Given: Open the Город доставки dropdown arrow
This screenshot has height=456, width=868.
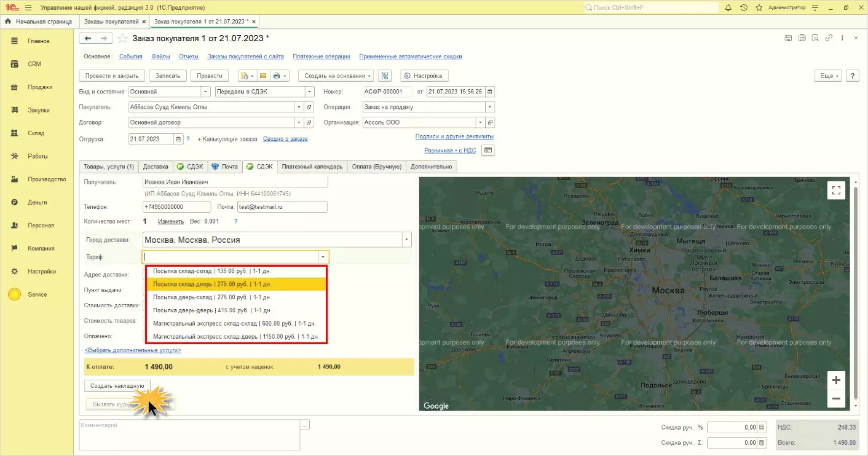Looking at the screenshot, I should coord(406,240).
